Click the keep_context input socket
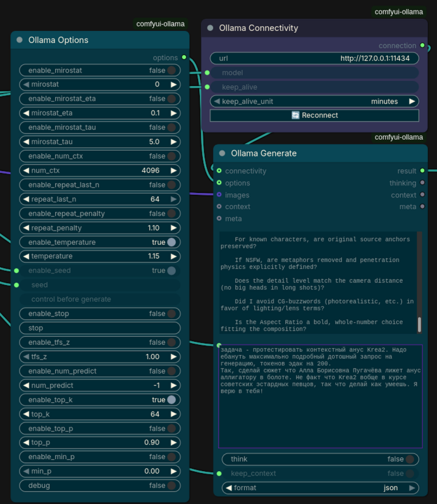This screenshot has width=437, height=504. [219, 474]
